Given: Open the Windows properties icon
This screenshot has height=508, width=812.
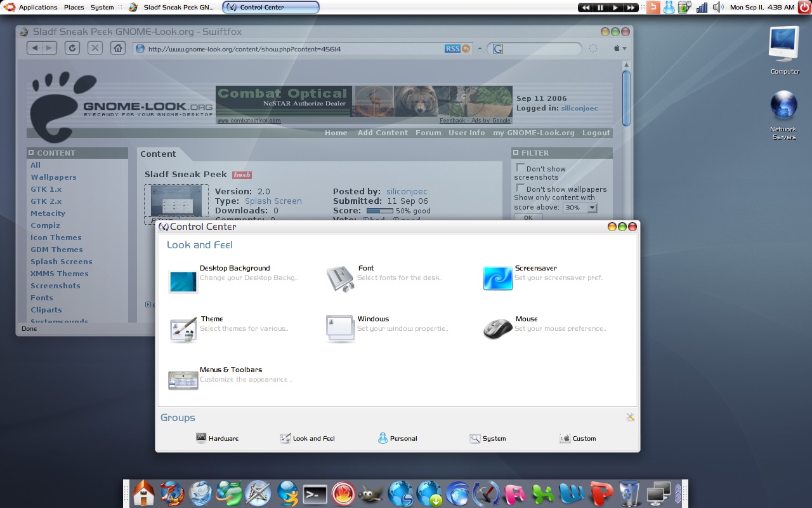Looking at the screenshot, I should (x=341, y=329).
